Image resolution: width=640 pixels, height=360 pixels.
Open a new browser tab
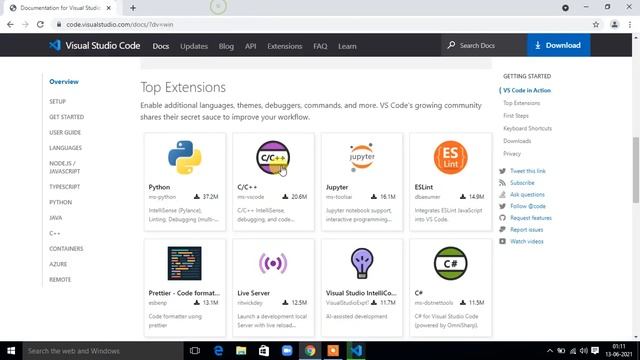(x=133, y=8)
